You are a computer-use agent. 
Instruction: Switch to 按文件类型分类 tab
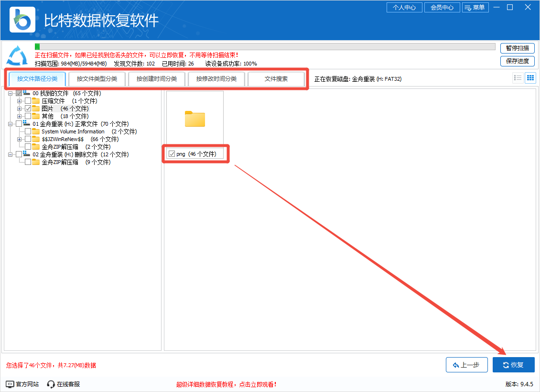(97, 79)
